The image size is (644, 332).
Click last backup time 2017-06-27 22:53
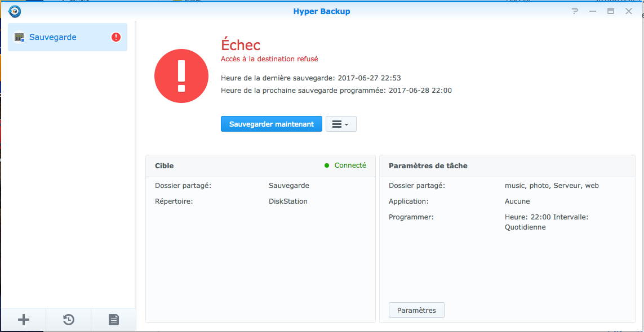coord(369,78)
